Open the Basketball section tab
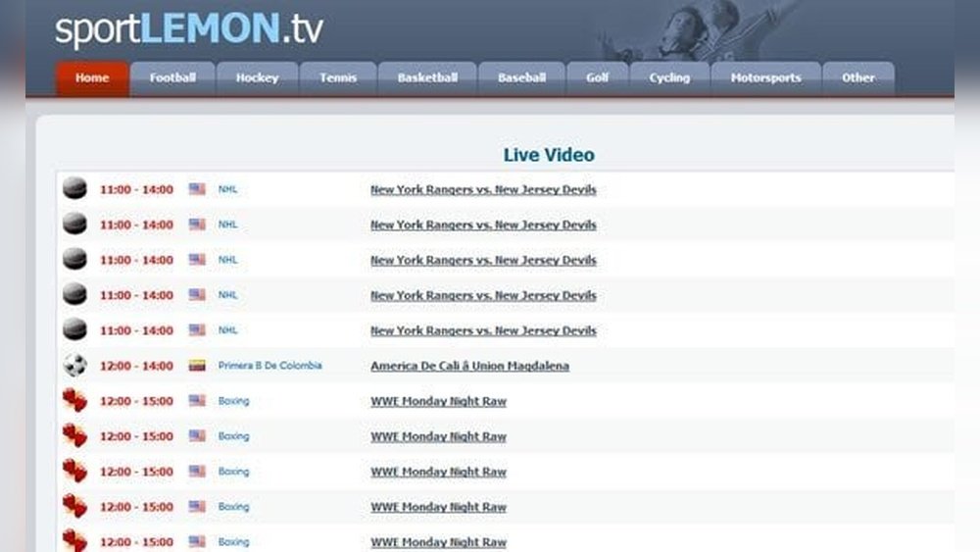980x552 pixels. [427, 78]
